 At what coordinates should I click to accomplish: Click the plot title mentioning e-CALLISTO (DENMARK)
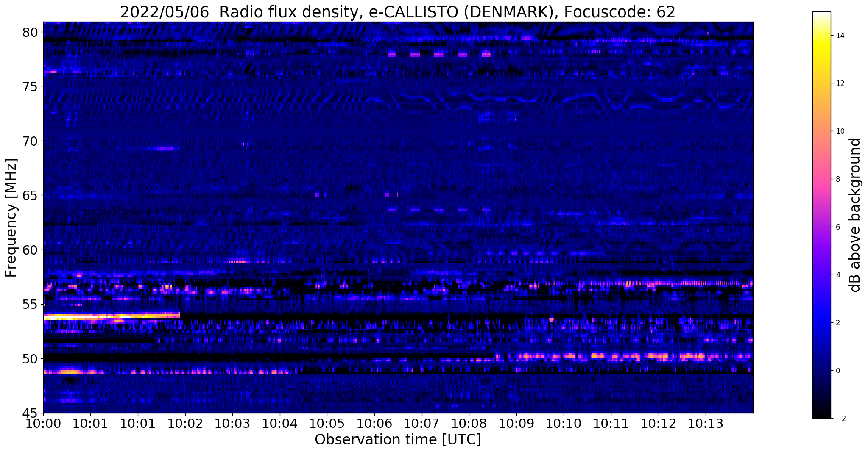[398, 12]
